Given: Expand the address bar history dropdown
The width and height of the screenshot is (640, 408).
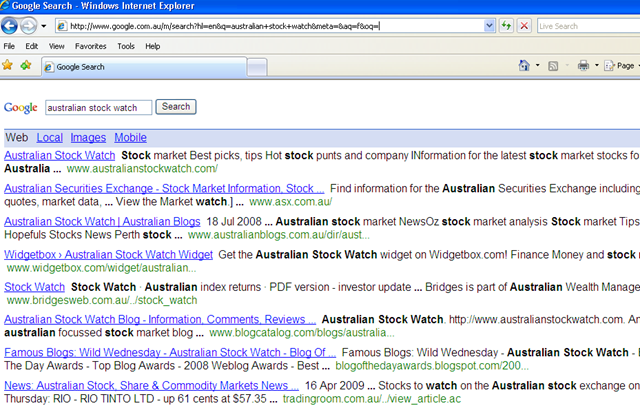Looking at the screenshot, I should pyautogui.click(x=489, y=26).
